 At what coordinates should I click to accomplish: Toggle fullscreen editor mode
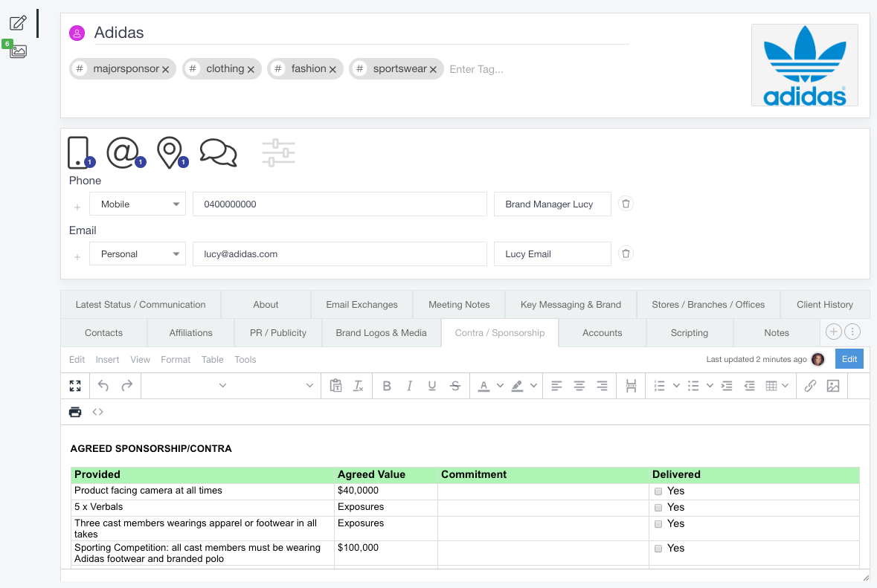75,386
